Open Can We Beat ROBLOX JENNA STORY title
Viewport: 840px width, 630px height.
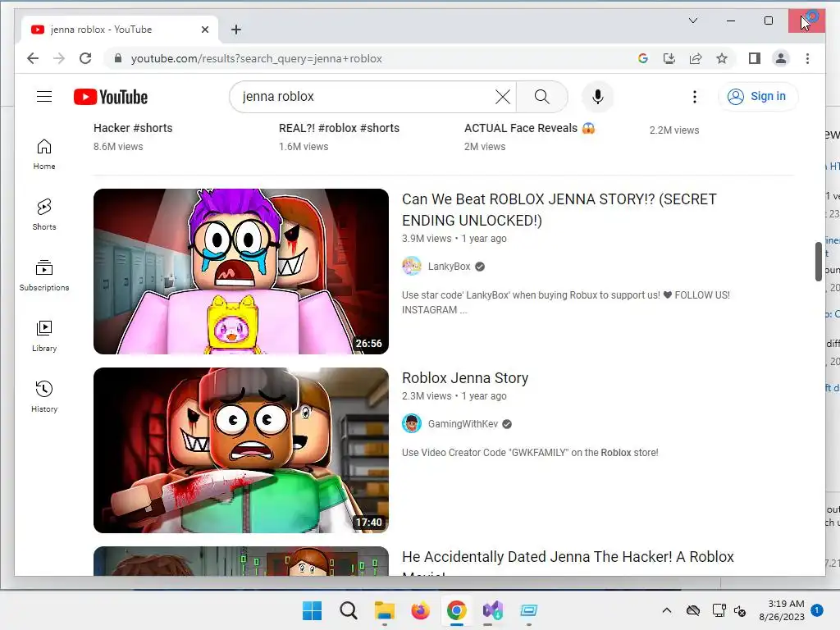(559, 209)
